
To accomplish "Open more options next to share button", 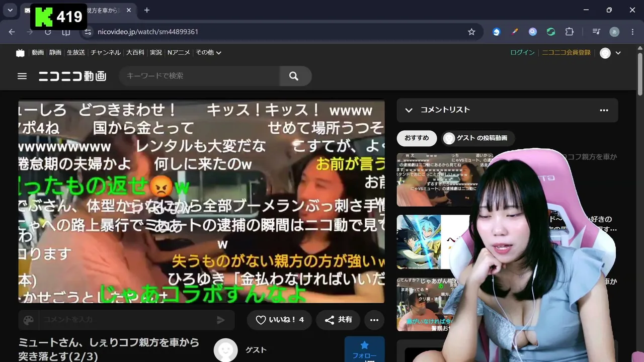I will 374,320.
